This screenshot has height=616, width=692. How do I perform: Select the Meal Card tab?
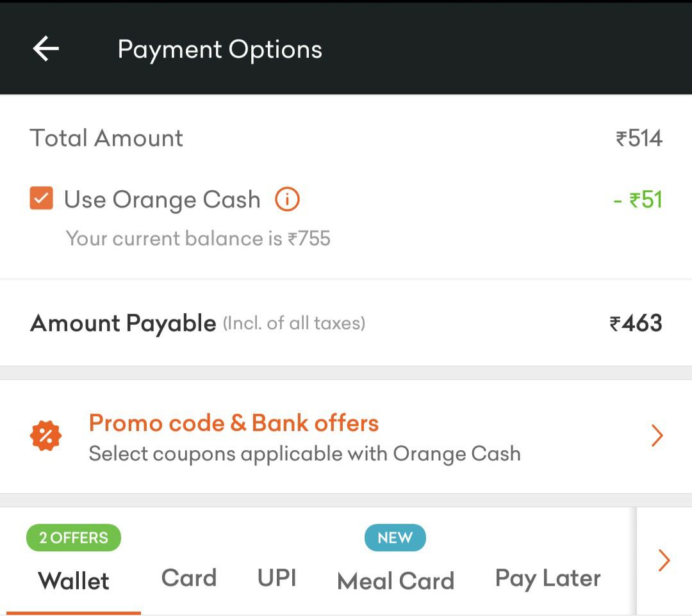point(395,580)
